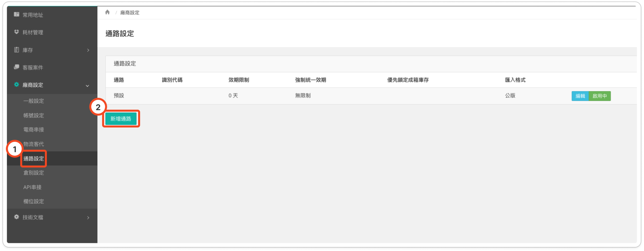Click the 常用地址 address book icon
The image size is (644, 251).
tap(17, 14)
